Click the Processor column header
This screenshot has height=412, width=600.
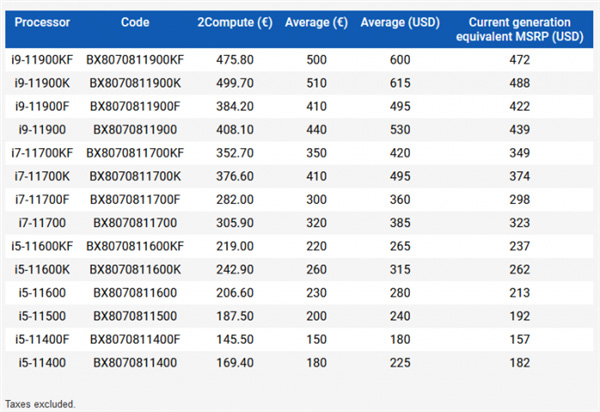pos(42,21)
